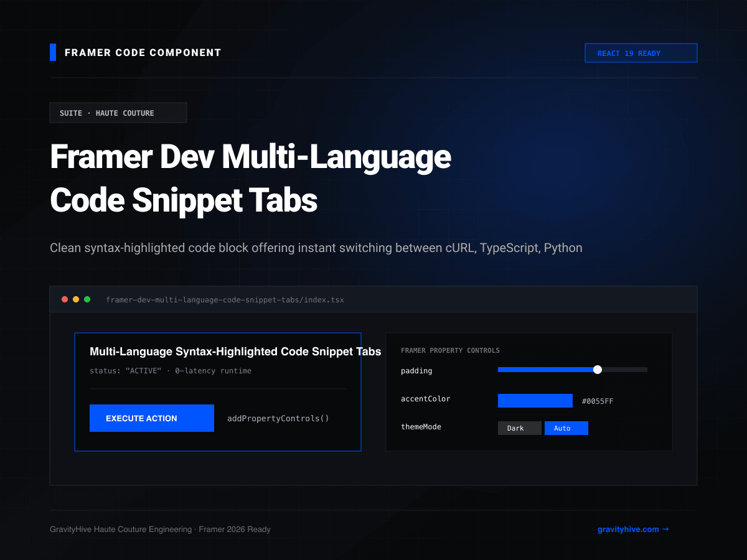
Task: Click the #0055FF hex value
Action: (598, 401)
